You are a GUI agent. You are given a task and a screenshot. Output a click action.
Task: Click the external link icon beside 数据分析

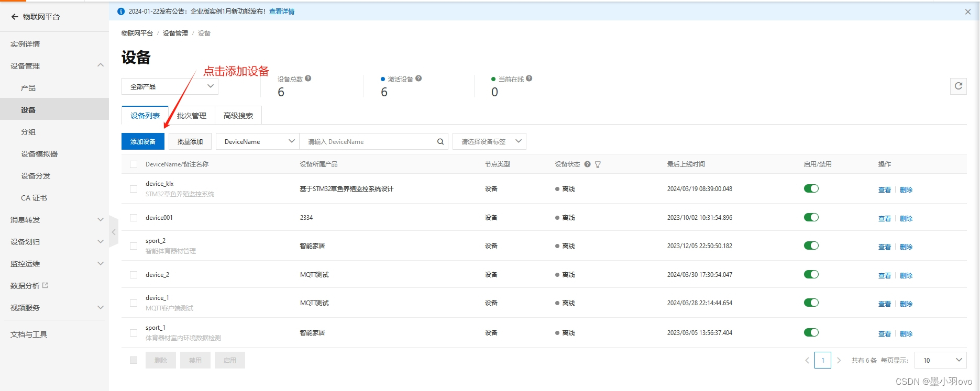[45, 285]
